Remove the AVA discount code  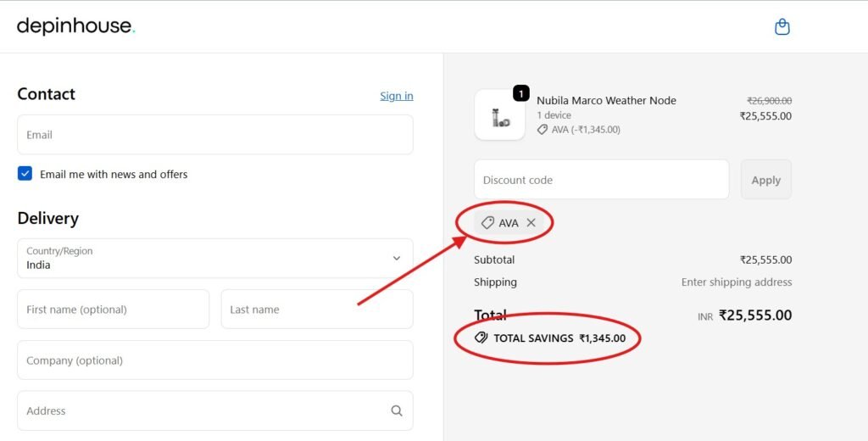click(x=531, y=223)
